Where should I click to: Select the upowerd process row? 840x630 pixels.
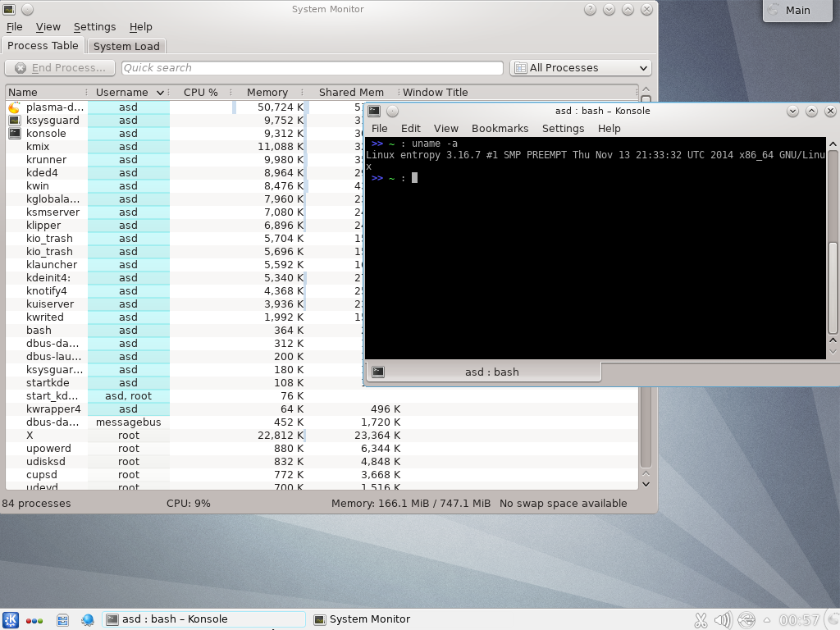point(322,449)
